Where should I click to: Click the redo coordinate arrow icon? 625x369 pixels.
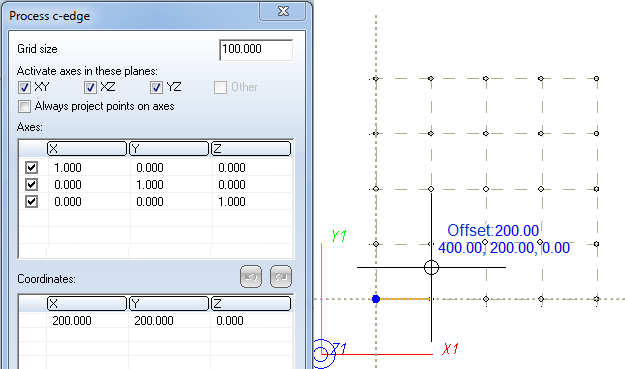click(281, 277)
